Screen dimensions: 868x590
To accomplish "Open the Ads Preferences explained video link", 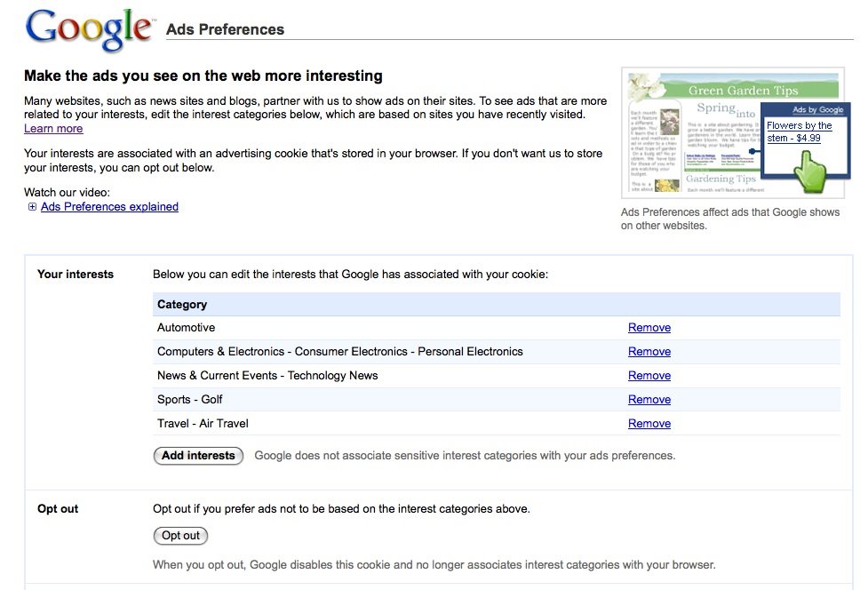I will point(109,207).
